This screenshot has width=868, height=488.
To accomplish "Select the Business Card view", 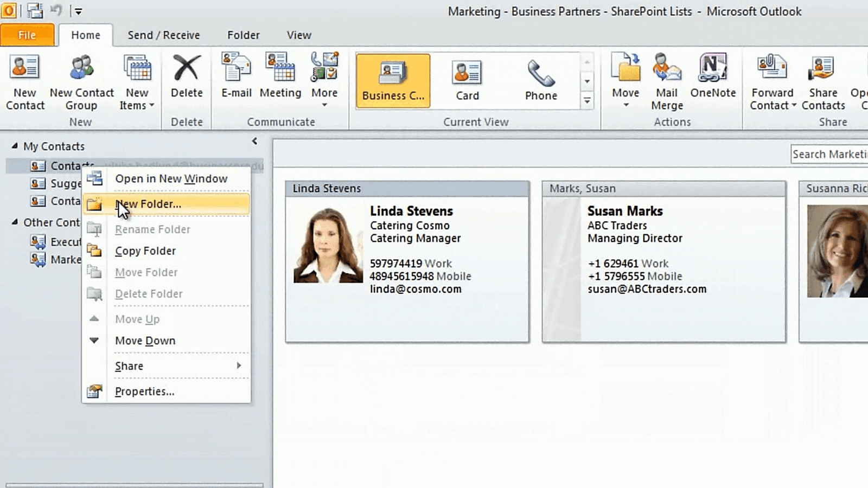I will point(392,80).
